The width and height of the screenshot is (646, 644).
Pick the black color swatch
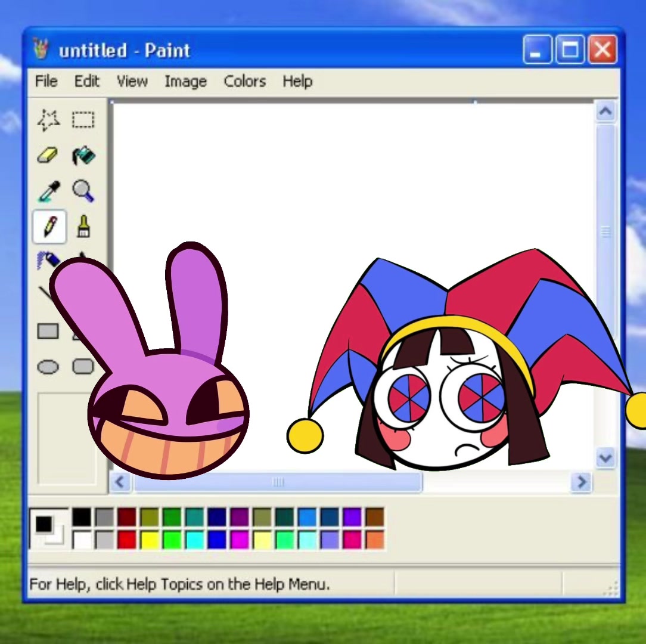pos(82,517)
